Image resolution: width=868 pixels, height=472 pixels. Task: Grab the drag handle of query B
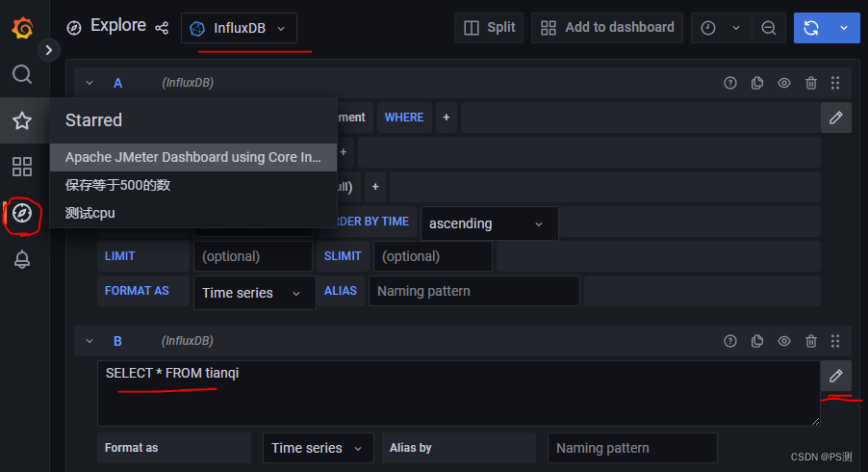pyautogui.click(x=835, y=341)
